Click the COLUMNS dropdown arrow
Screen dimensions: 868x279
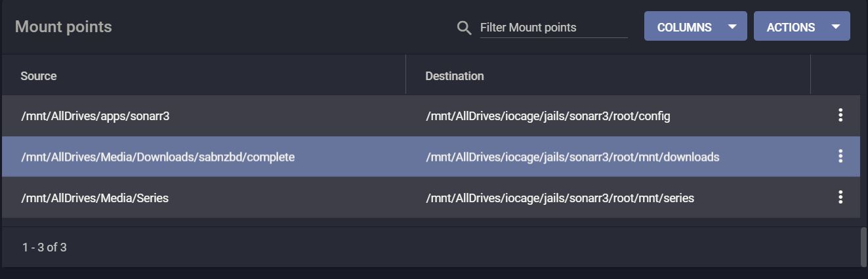(733, 27)
